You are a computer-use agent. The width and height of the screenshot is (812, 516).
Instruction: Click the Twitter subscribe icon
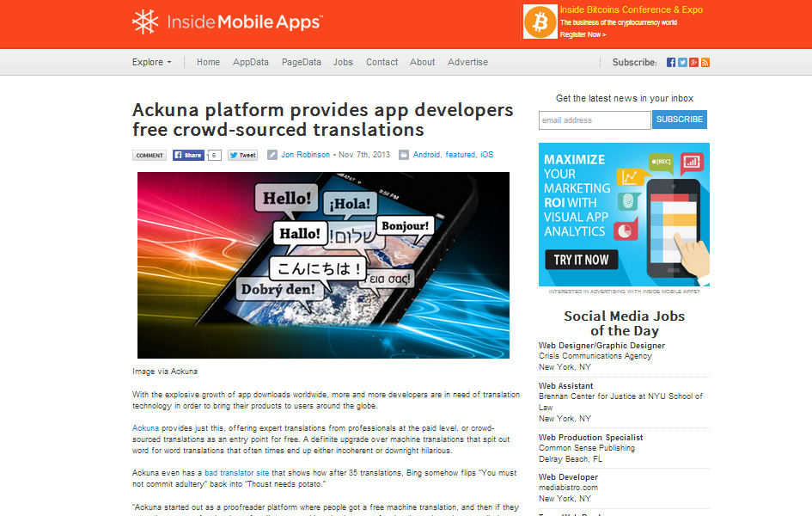682,63
